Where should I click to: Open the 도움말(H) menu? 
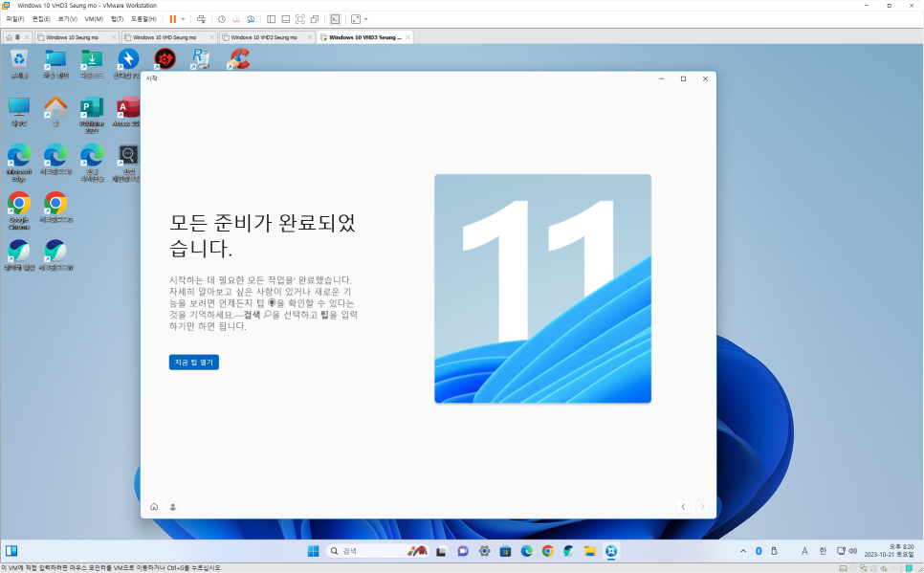143,19
